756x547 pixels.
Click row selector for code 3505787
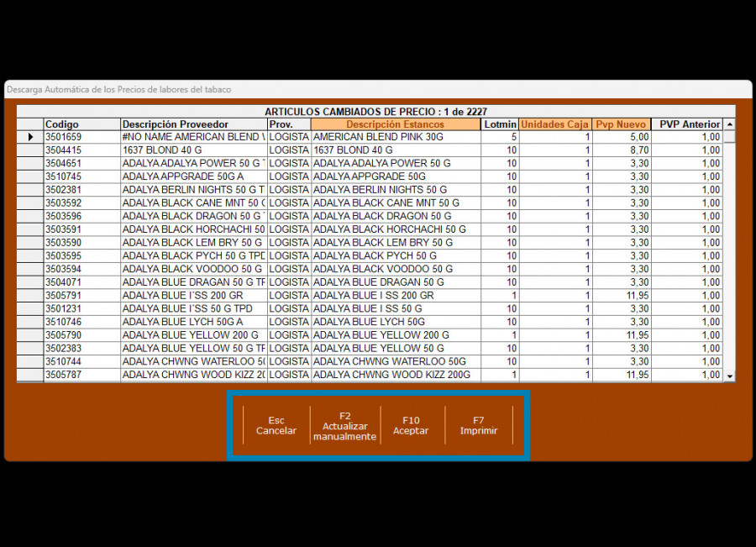click(30, 375)
